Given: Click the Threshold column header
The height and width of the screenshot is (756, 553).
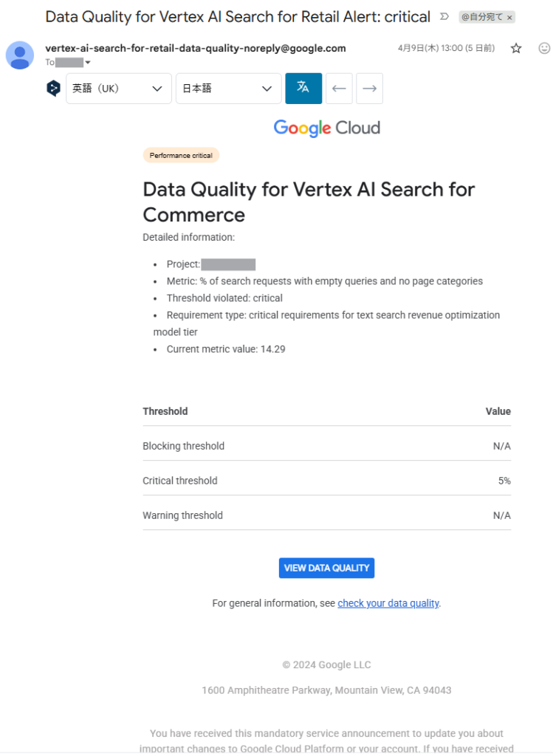Looking at the screenshot, I should point(165,411).
